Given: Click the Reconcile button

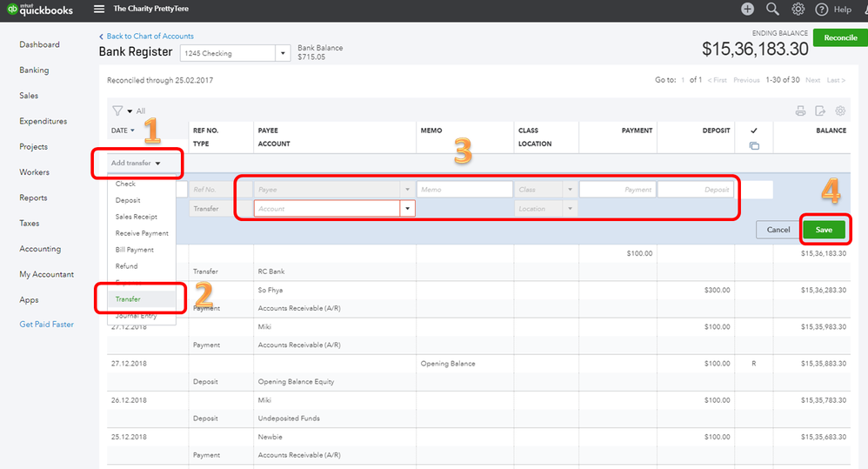Looking at the screenshot, I should tap(840, 37).
